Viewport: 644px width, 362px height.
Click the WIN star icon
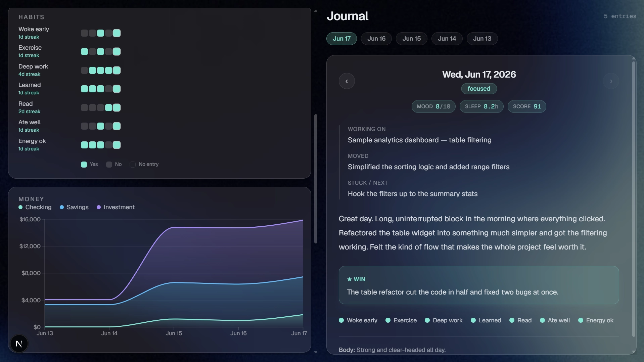pyautogui.click(x=349, y=279)
